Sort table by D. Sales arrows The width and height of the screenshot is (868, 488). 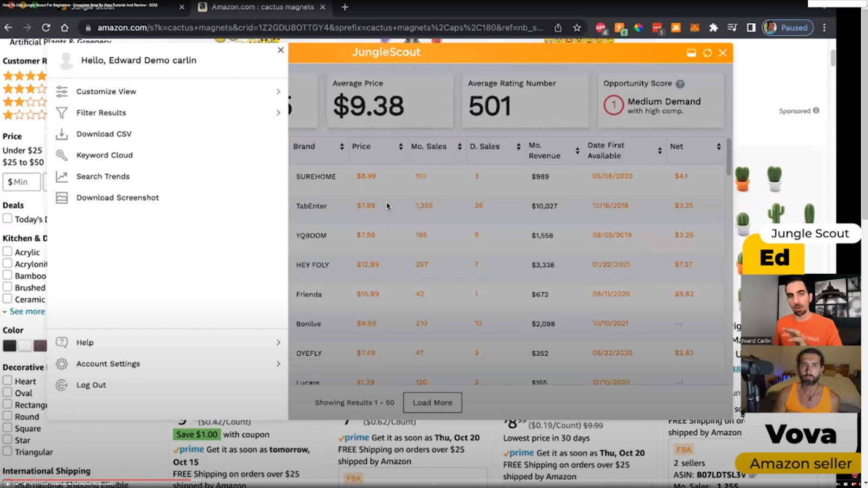tap(519, 147)
